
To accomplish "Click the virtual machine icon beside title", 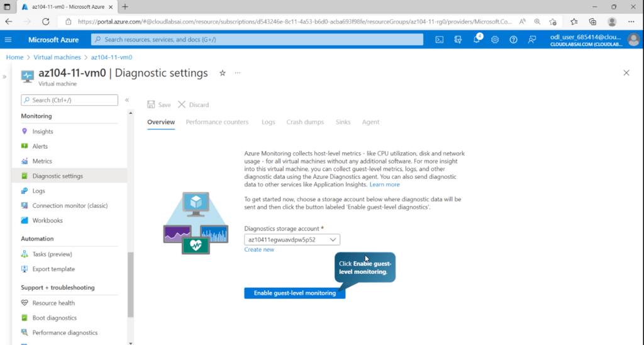I will (28, 76).
